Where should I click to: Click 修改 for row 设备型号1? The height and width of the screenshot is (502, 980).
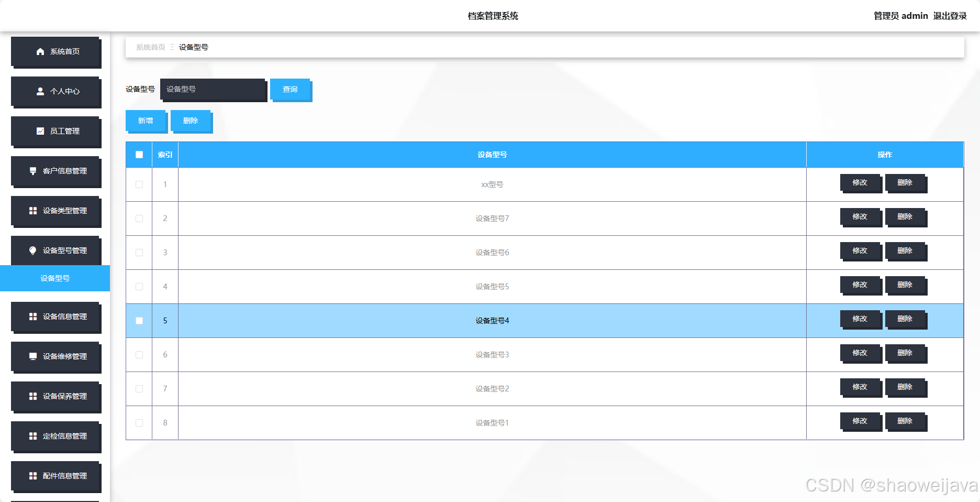[861, 421]
